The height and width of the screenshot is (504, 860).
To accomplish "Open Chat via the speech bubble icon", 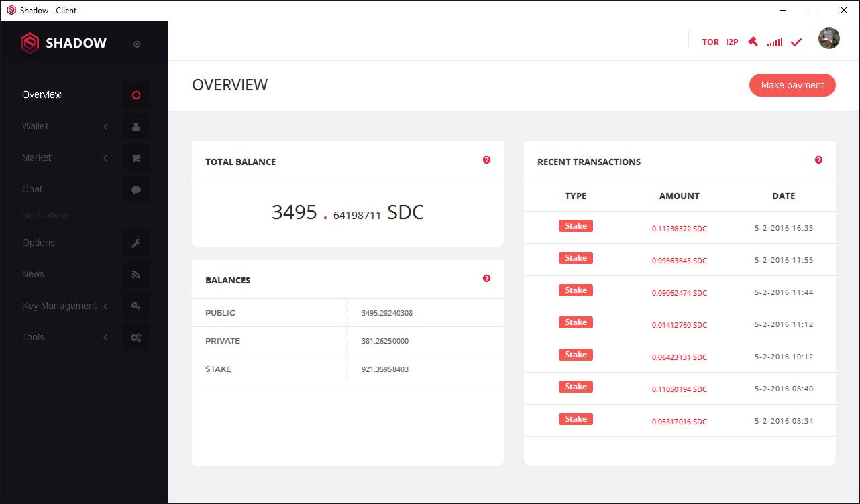I will pyautogui.click(x=136, y=190).
